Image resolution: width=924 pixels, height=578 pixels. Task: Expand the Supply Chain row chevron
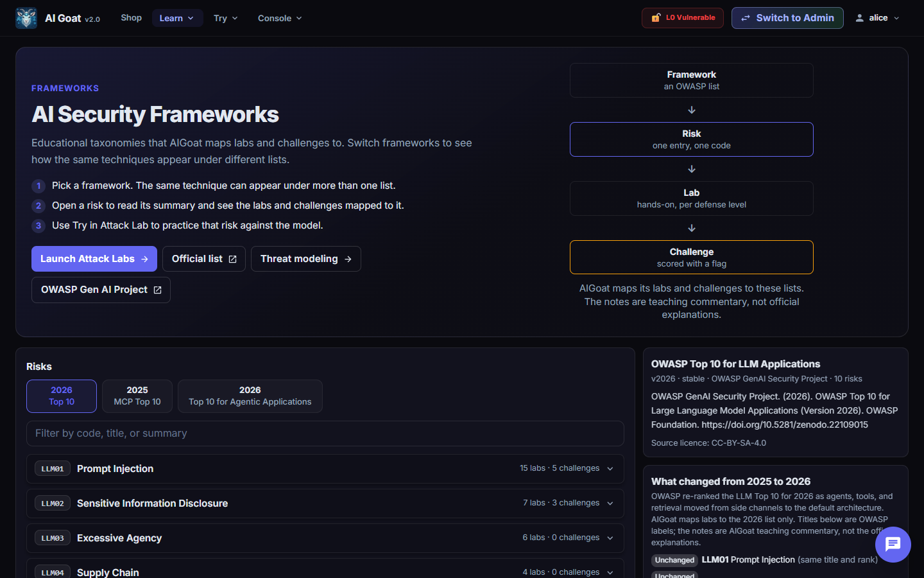pyautogui.click(x=610, y=572)
